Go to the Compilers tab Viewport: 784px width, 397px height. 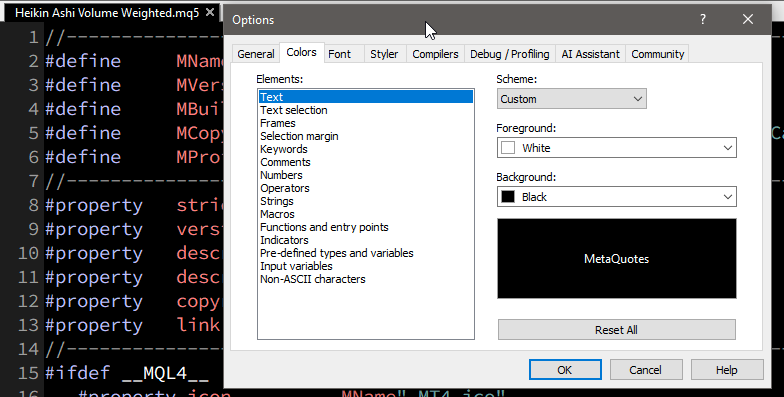click(x=435, y=54)
